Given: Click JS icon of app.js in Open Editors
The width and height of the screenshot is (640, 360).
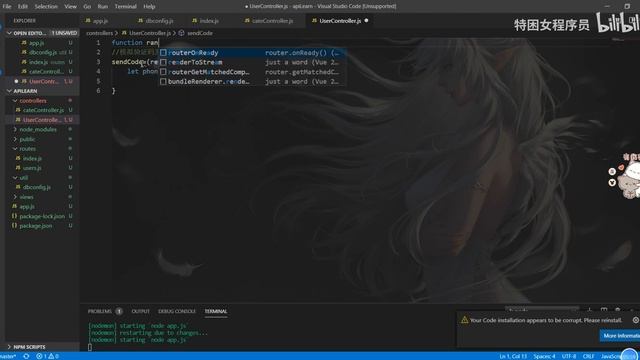Looking at the screenshot, I should 24,43.
